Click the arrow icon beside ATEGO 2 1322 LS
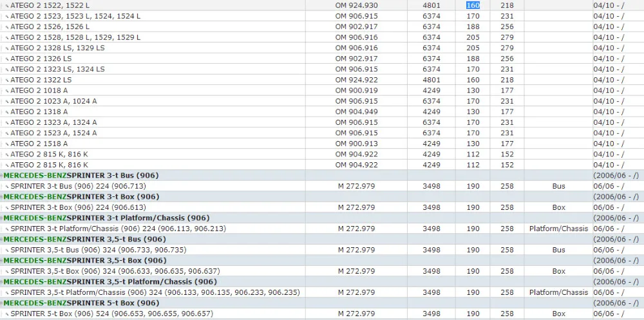Viewport: 644px width, 320px height. coord(7,80)
